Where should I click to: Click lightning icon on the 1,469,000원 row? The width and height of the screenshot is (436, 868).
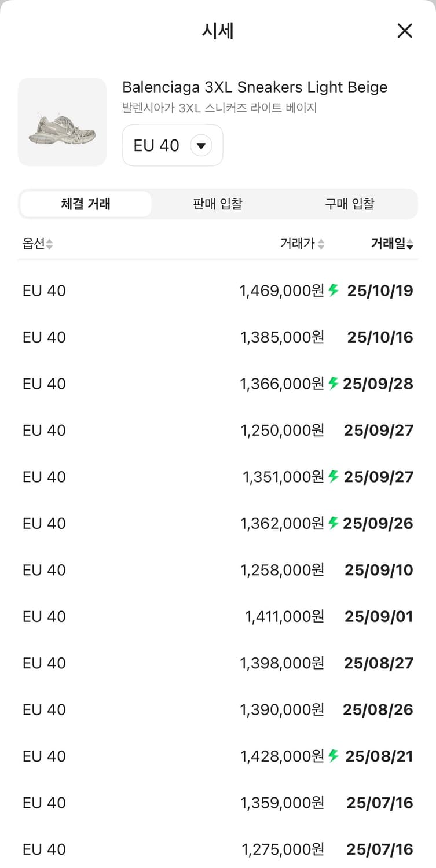(334, 290)
